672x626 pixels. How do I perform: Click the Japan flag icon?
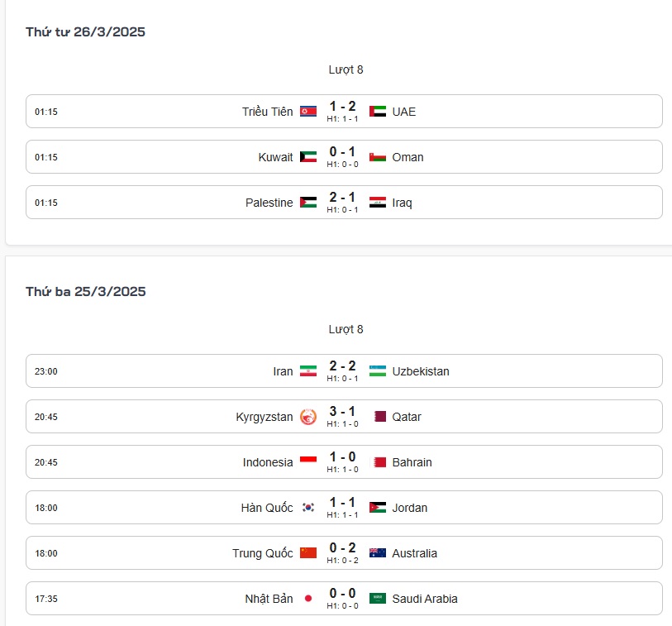click(x=308, y=599)
